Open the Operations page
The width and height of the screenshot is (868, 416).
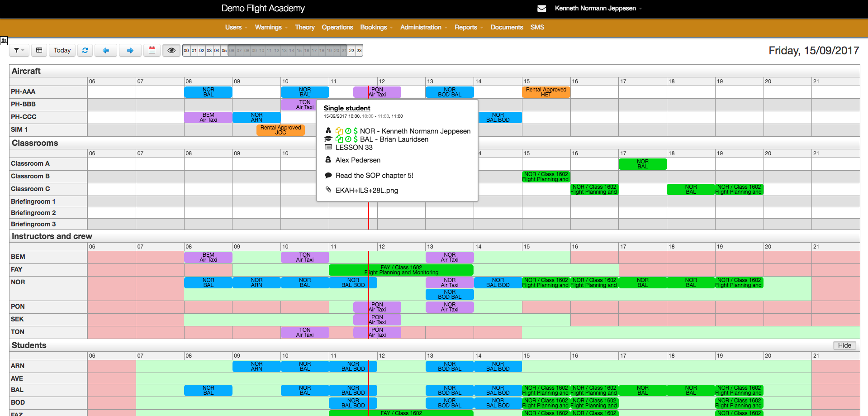click(337, 27)
